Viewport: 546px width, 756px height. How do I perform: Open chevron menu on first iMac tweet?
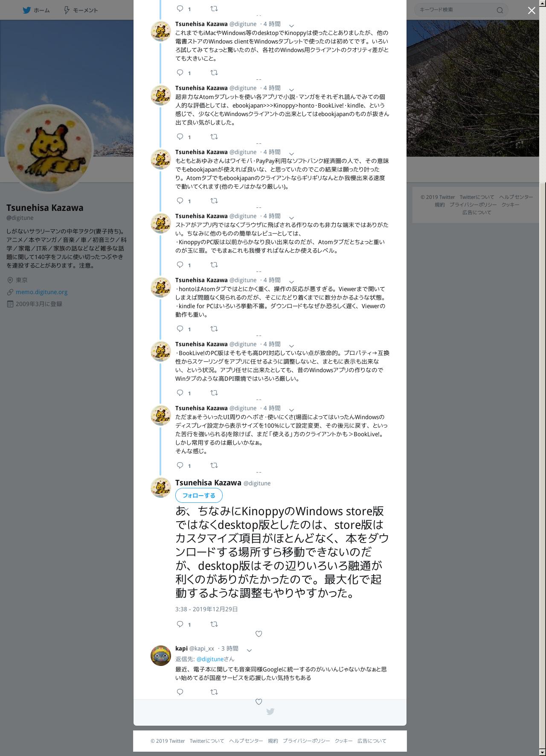(x=292, y=26)
